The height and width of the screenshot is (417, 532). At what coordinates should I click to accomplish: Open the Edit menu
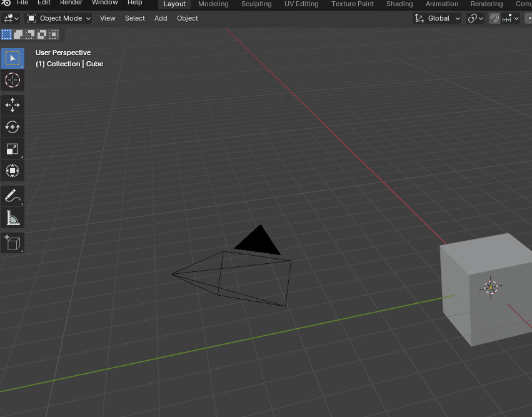pos(44,3)
